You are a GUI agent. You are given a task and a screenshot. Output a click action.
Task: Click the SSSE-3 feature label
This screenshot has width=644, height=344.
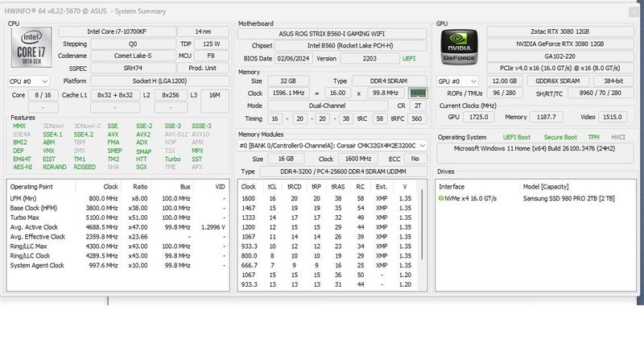coord(201,126)
